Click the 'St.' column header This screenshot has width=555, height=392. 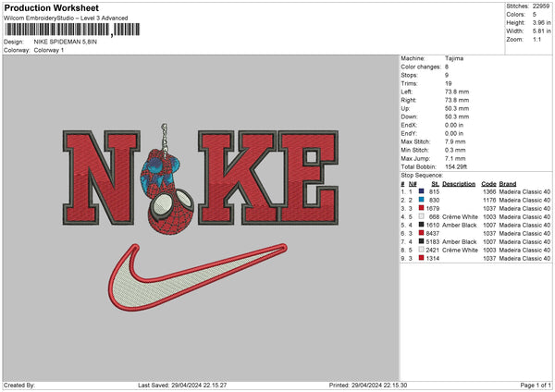pyautogui.click(x=436, y=184)
